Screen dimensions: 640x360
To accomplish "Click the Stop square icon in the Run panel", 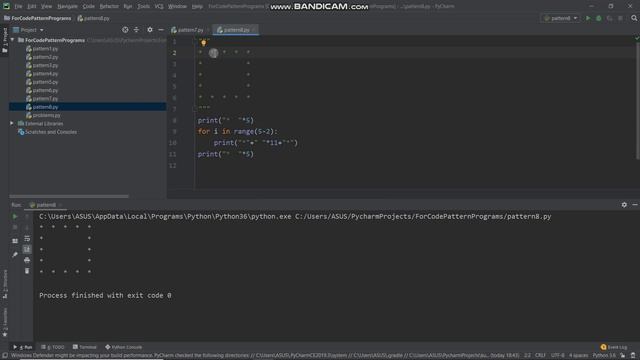I will pos(15,227).
